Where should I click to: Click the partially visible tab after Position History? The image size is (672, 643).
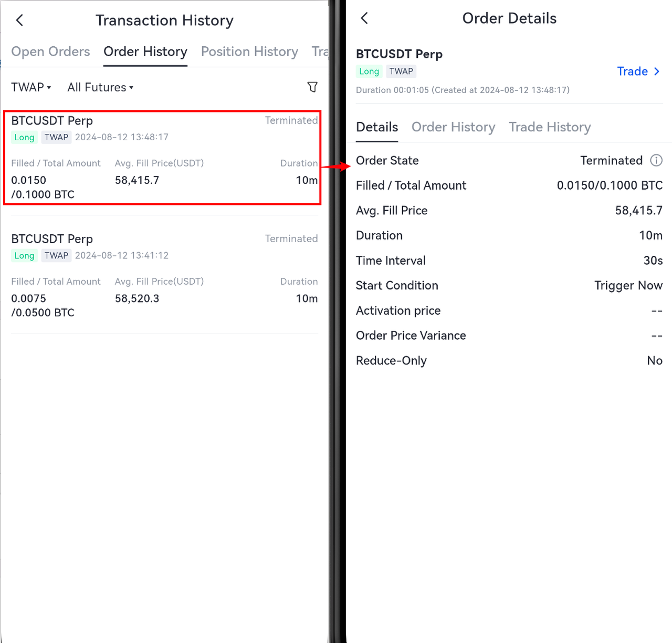click(x=320, y=51)
